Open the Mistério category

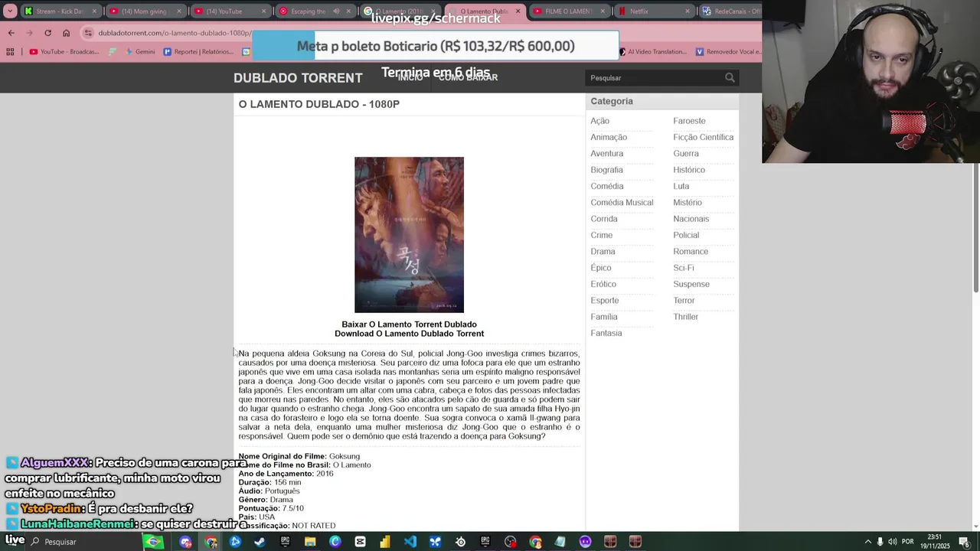tap(687, 202)
